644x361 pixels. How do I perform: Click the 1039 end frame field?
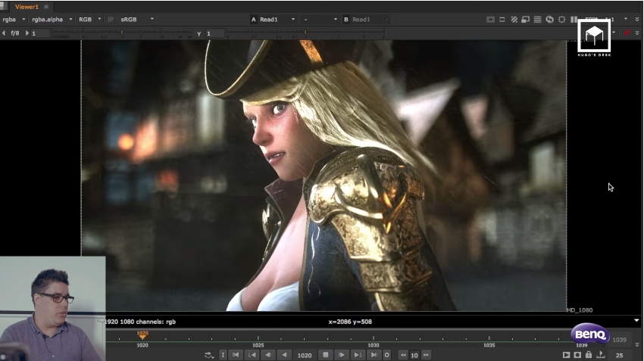click(619, 340)
